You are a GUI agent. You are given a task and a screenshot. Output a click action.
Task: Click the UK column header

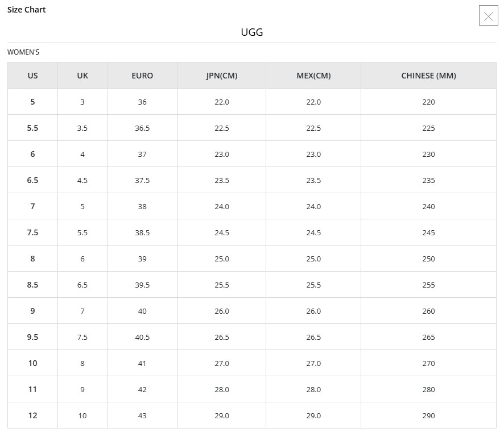click(82, 76)
